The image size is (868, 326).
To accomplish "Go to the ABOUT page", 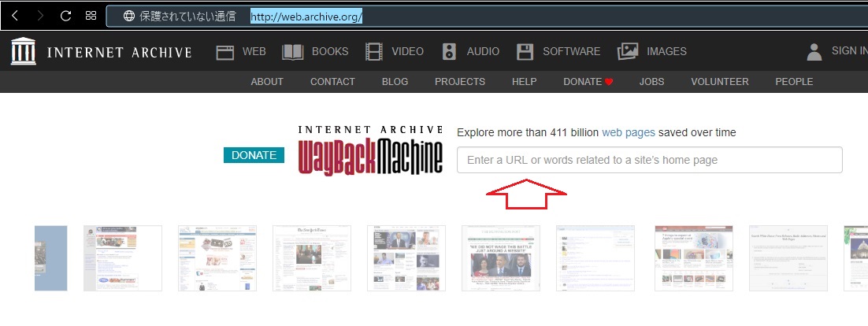I will 267,81.
